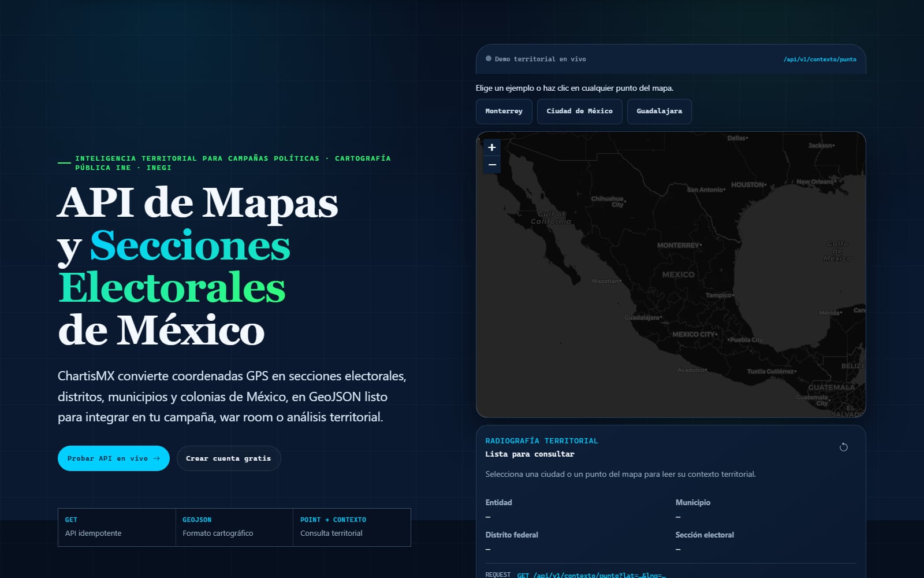Screen dimensions: 924x578
Task: Click Crear cuenta gratis button
Action: pyautogui.click(x=229, y=458)
